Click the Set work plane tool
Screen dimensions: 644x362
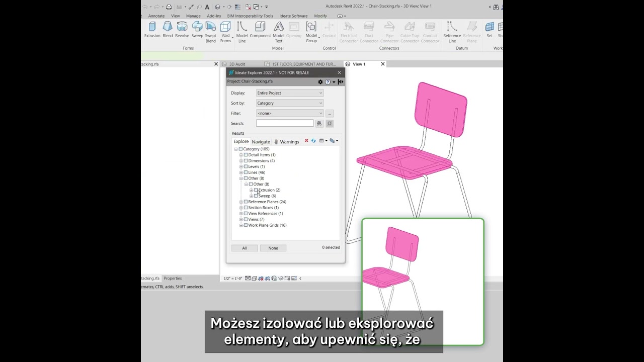point(490,30)
